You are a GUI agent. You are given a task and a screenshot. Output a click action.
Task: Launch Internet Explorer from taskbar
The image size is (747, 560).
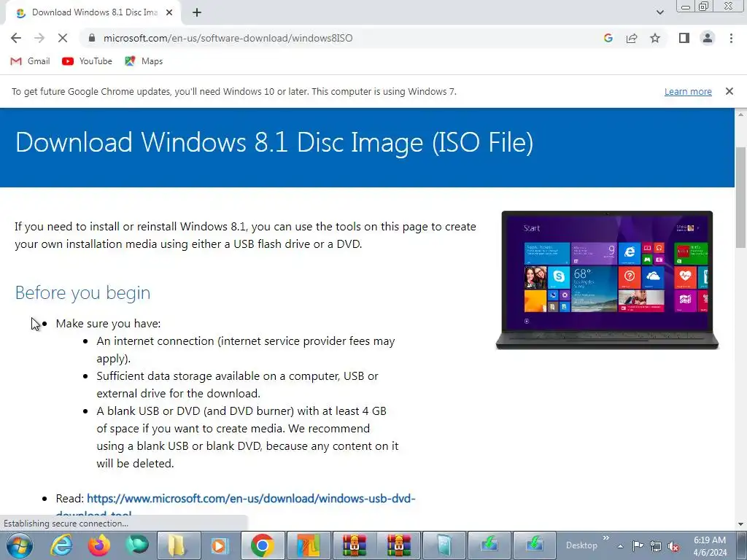pyautogui.click(x=61, y=545)
